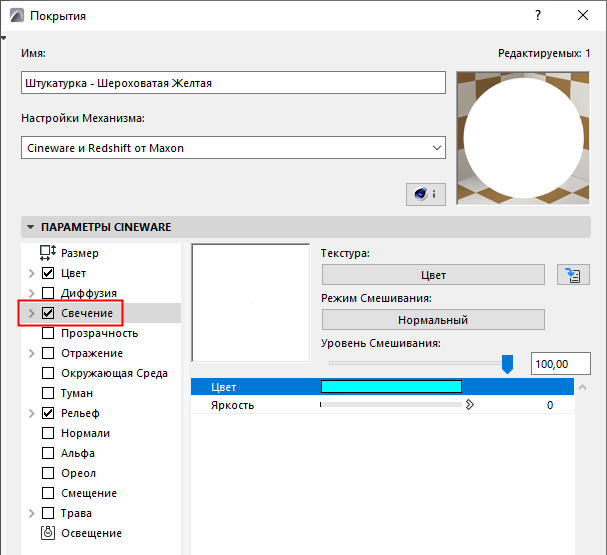Enable the Туман checkbox

48,393
